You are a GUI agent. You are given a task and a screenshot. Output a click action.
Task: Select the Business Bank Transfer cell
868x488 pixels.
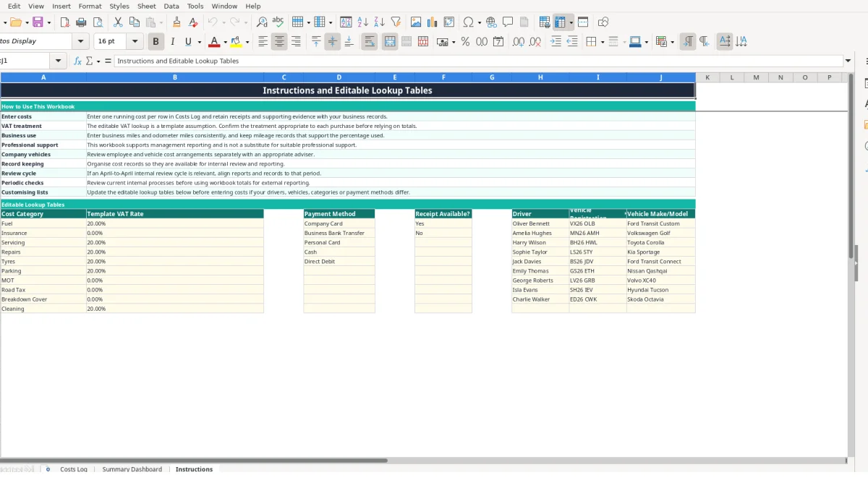point(339,233)
